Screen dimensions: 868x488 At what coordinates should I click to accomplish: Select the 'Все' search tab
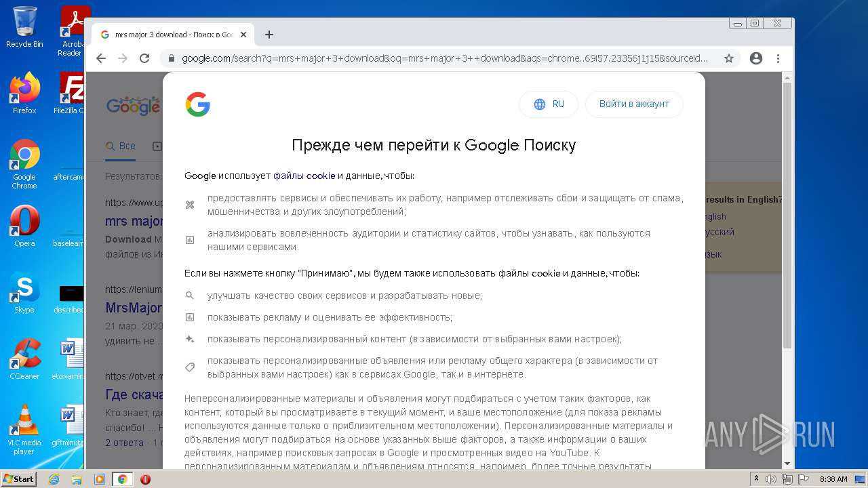[x=121, y=146]
